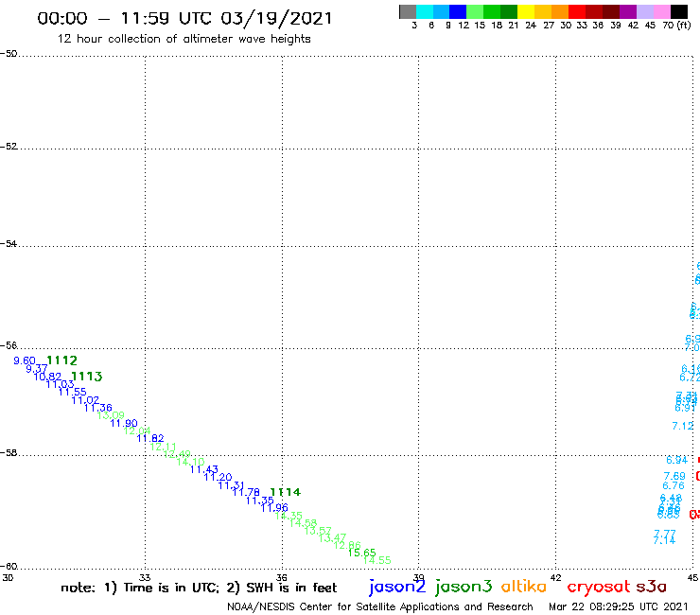
Task: Click the note about UTC time and SWH
Action: [199, 588]
